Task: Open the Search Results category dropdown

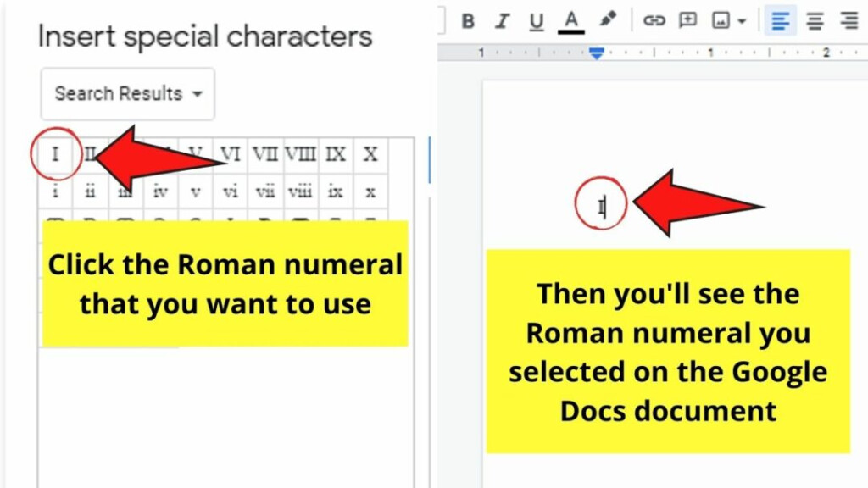Action: (x=127, y=93)
